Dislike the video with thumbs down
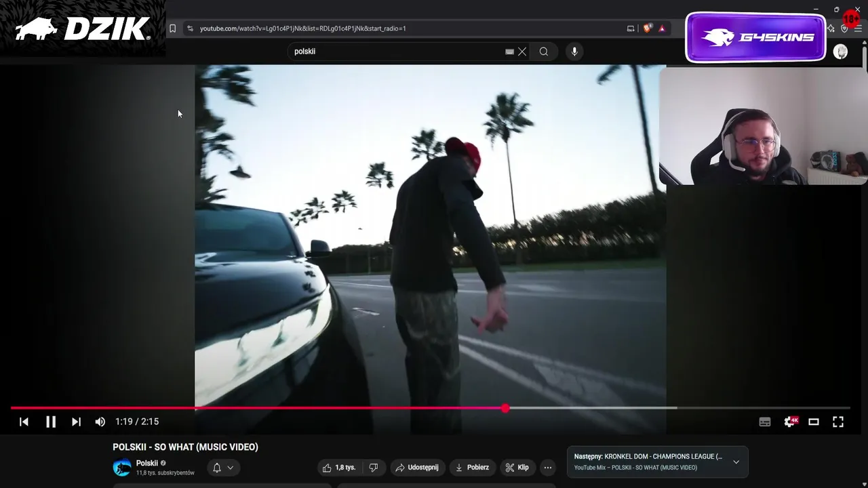The height and width of the screenshot is (488, 868). pos(374,468)
